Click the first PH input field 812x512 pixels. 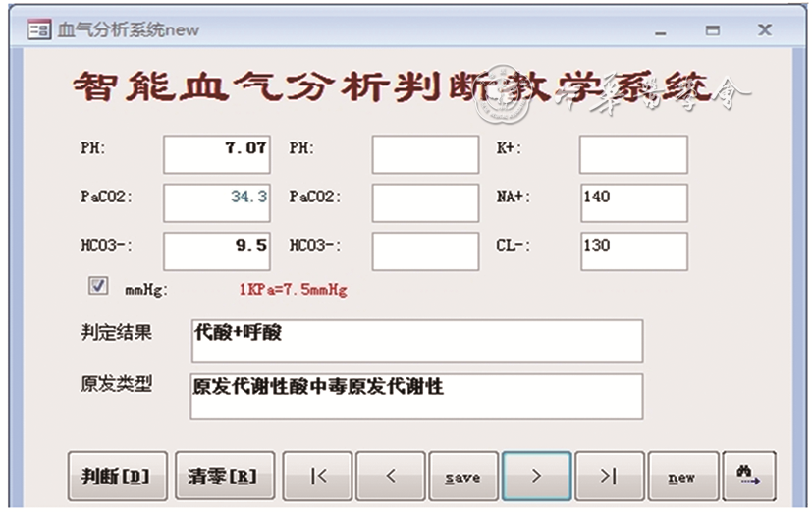coord(216,153)
